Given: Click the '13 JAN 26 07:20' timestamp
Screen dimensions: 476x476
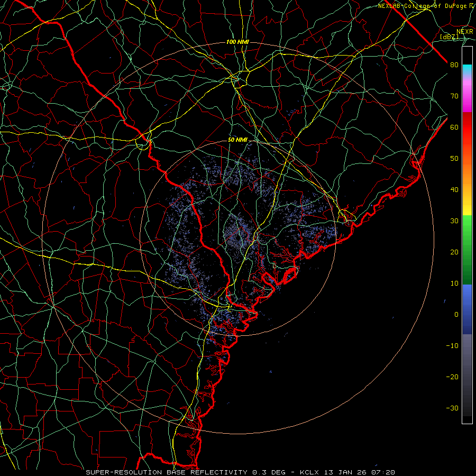Looking at the screenshot, I should pyautogui.click(x=359, y=472).
